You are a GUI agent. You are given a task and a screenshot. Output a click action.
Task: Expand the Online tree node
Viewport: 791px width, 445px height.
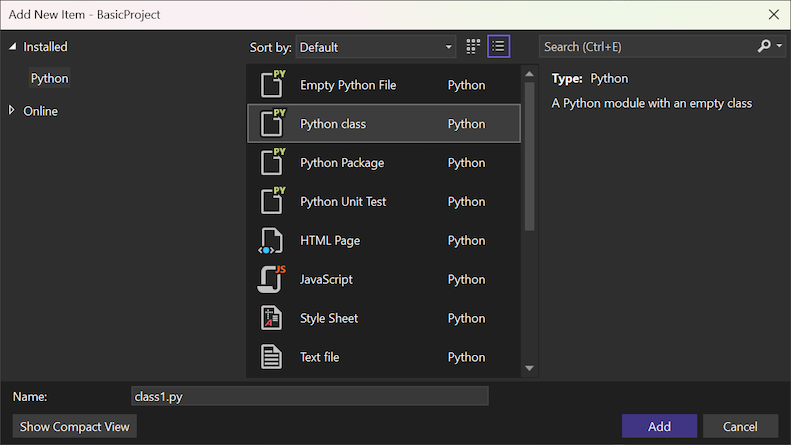point(12,111)
